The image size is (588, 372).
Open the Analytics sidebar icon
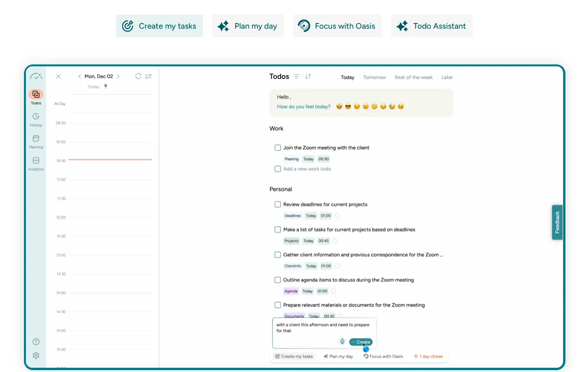coord(36,160)
